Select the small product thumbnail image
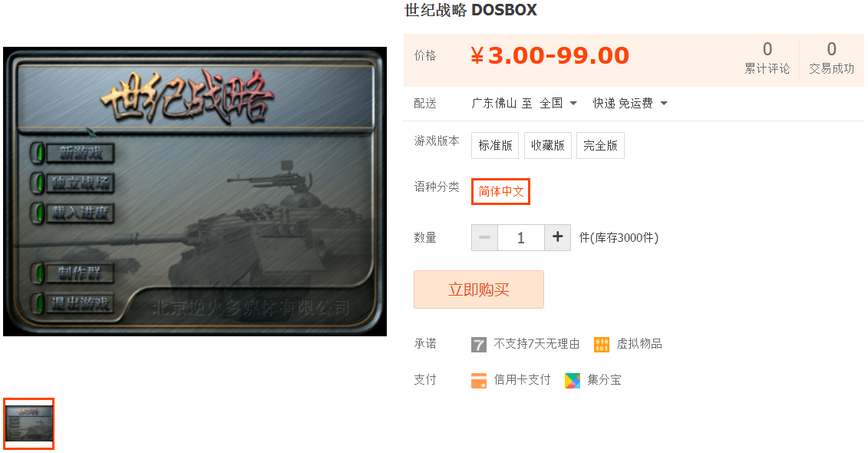This screenshot has width=868, height=453. point(29,424)
